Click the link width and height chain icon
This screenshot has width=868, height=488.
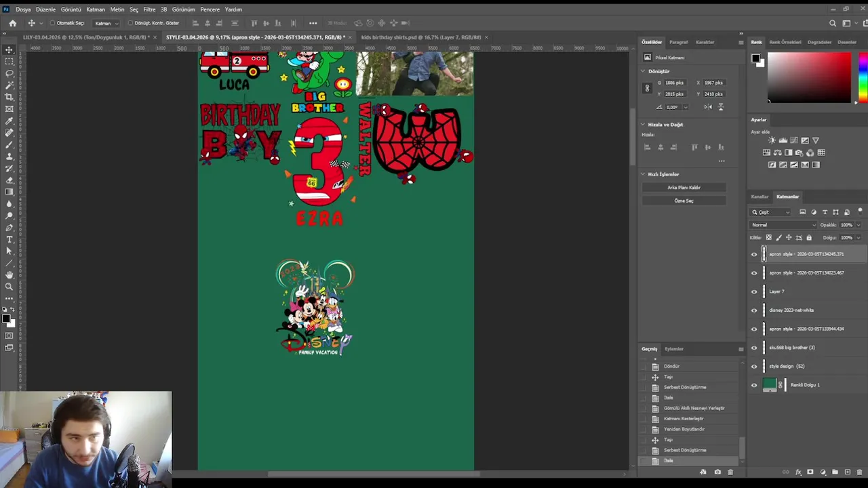(647, 88)
